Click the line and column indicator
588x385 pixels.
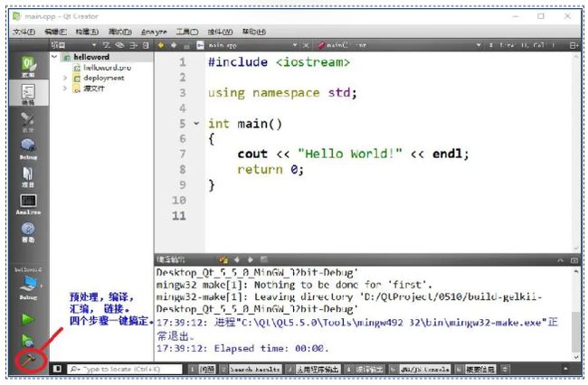point(525,45)
